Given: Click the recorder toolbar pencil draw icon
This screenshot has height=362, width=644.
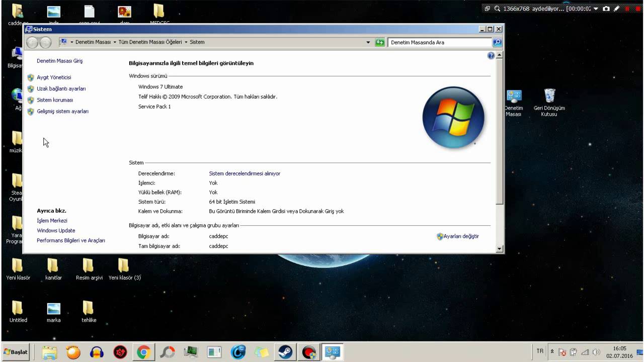Looking at the screenshot, I should pos(617,9).
